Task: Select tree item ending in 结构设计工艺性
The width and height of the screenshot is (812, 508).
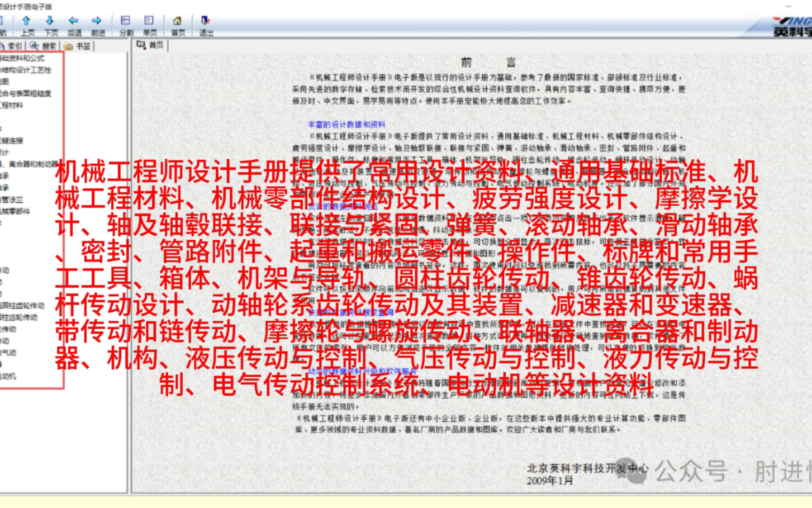Action: coord(25,70)
